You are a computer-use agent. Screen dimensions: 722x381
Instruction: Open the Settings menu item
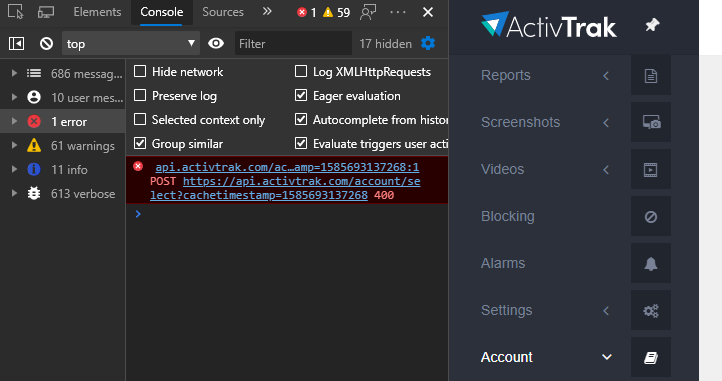(x=507, y=310)
